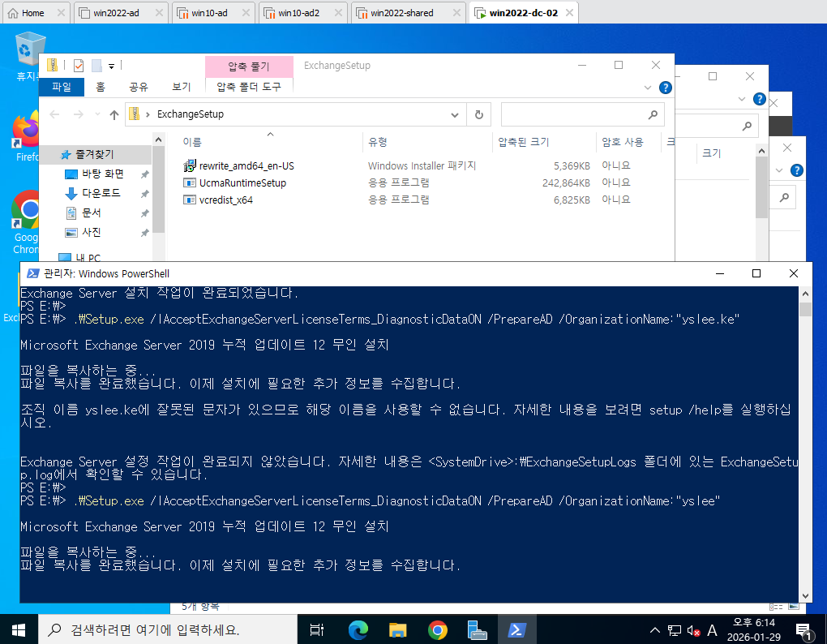Switch to PowerShell taskbar icon
Viewport: 827px width, 644px height.
point(516,629)
